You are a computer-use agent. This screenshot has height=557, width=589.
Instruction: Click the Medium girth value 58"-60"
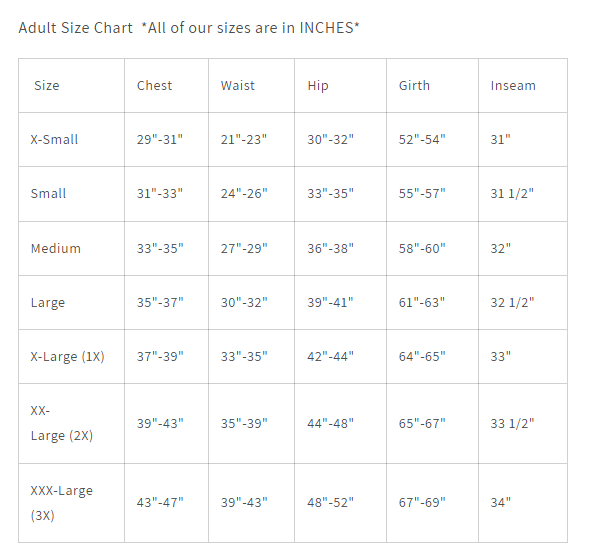pos(422,248)
